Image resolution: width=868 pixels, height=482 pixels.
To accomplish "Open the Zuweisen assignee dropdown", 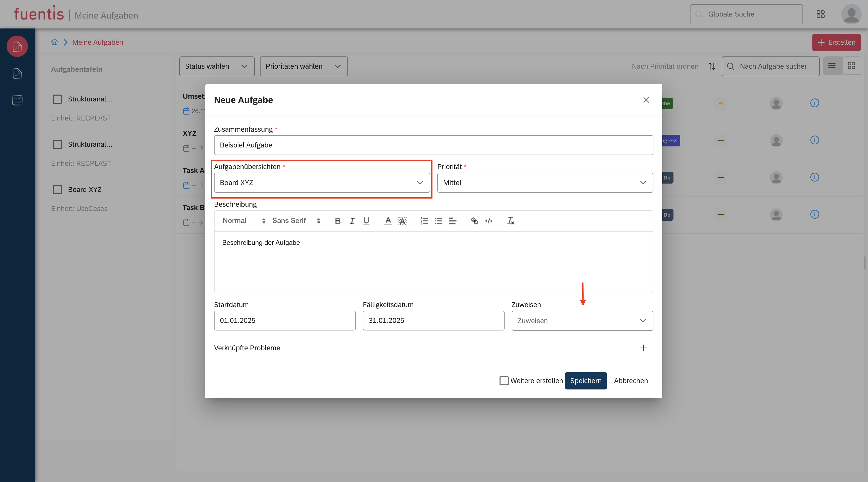I will [x=582, y=320].
